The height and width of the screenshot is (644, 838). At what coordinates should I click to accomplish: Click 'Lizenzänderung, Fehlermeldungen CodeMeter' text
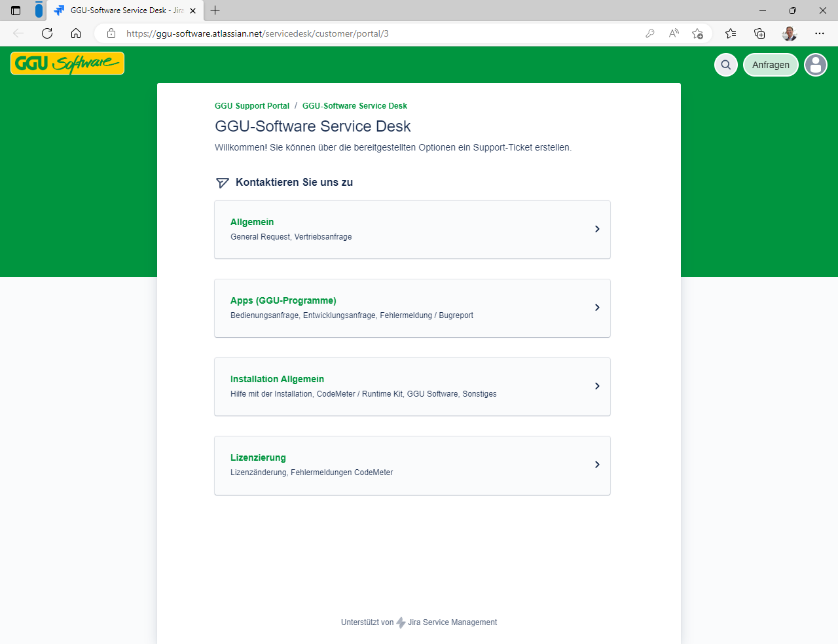click(x=312, y=473)
